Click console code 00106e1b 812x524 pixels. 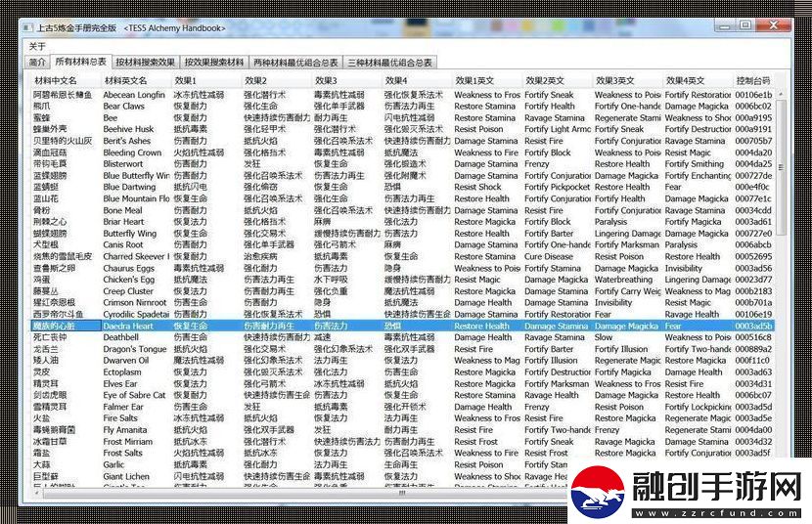pyautogui.click(x=754, y=95)
